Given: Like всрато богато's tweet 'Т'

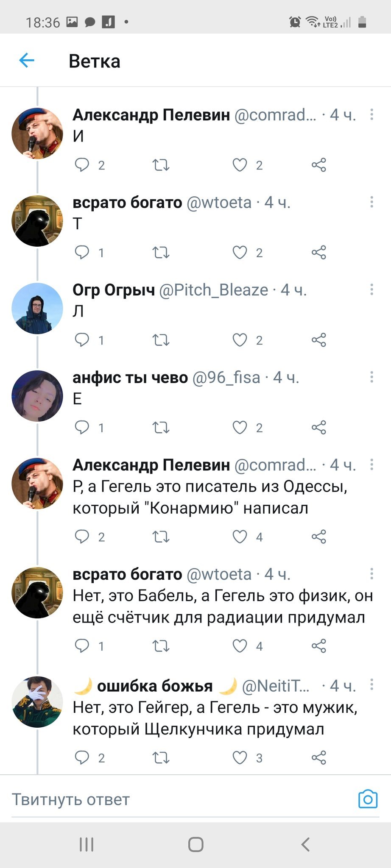Looking at the screenshot, I should (240, 252).
